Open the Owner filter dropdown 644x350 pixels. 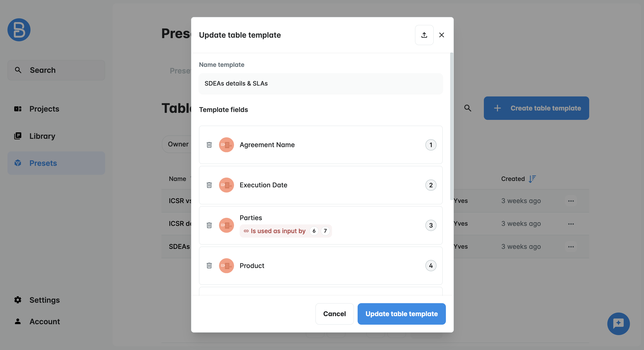pos(178,144)
